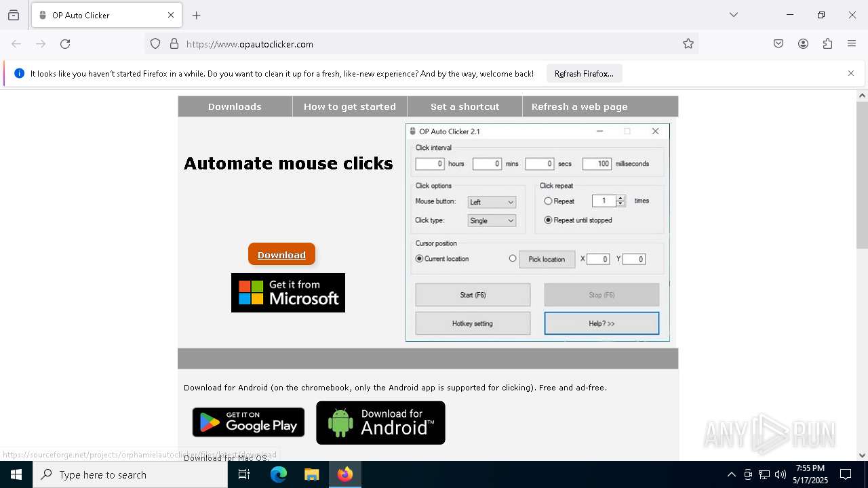
Task: Open a new tab with plus icon
Action: (197, 15)
